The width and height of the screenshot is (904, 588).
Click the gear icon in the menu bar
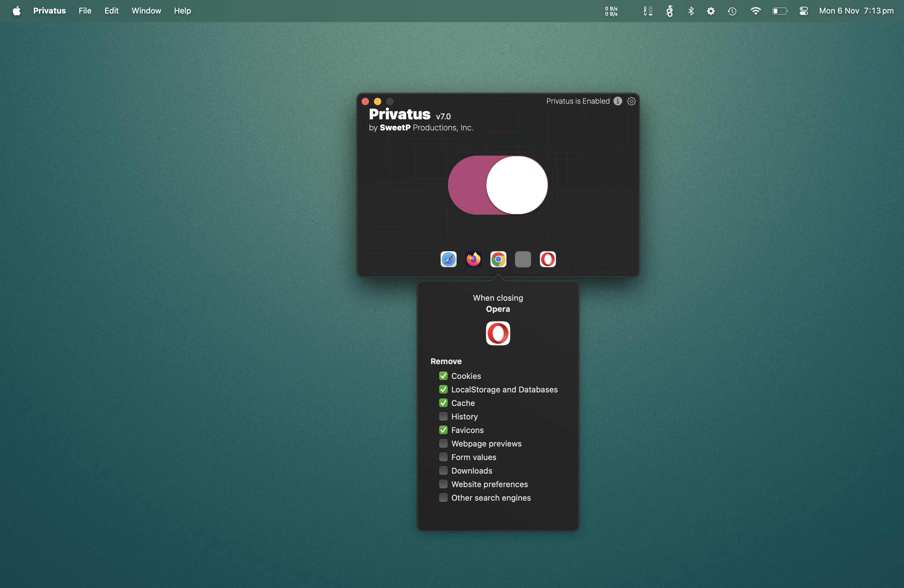coord(711,11)
